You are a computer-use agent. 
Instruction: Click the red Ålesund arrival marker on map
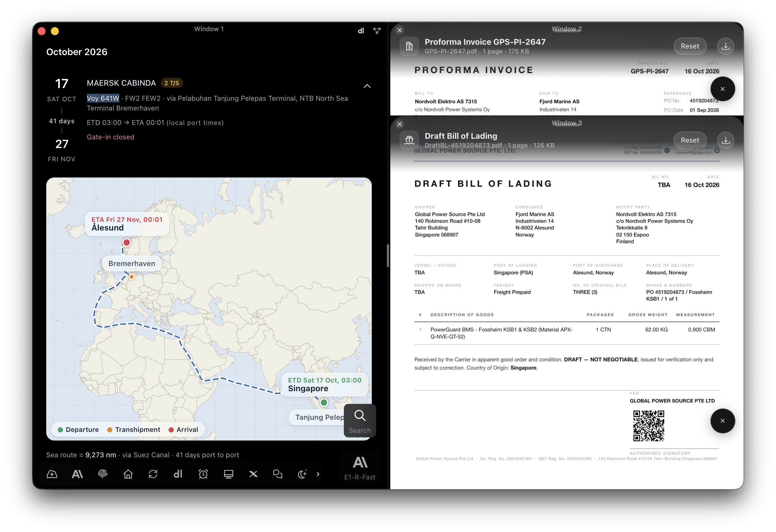click(126, 243)
